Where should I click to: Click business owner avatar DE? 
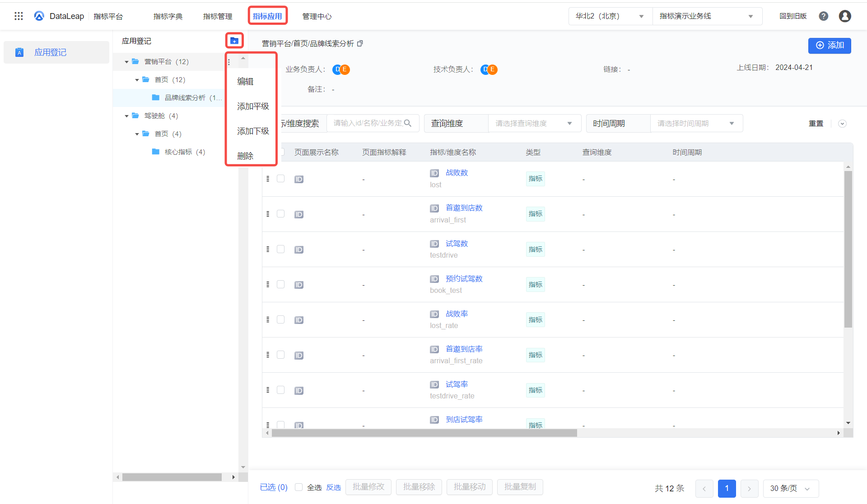coord(341,69)
